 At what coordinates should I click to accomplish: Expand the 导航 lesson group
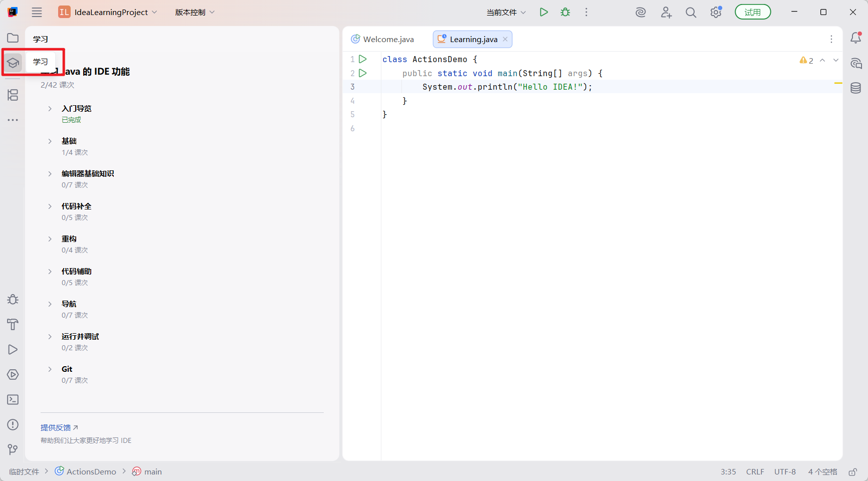(50, 304)
